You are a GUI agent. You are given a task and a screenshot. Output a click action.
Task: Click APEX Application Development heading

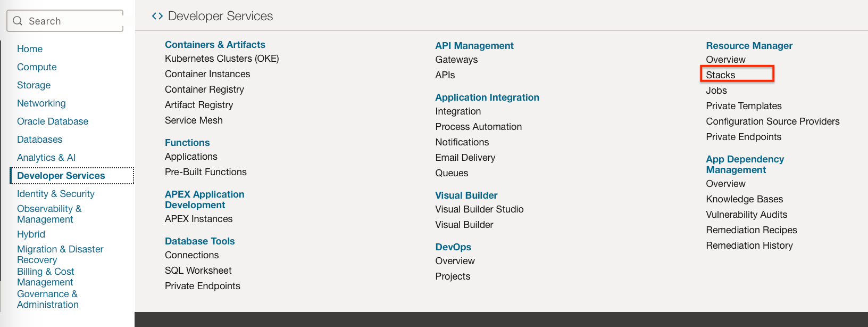point(205,200)
